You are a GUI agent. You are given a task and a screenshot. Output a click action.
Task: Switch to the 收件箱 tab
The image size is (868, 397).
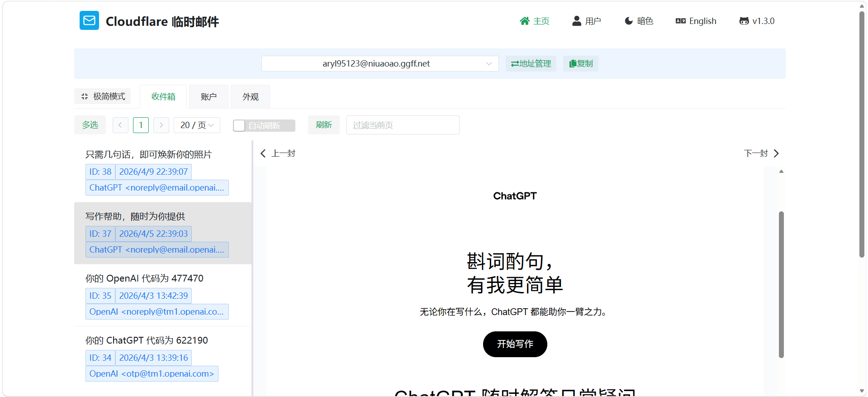(163, 96)
